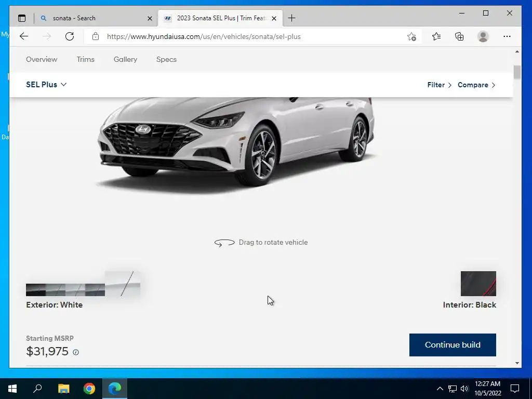This screenshot has height=399, width=532.
Task: Click the Microsoft Edge taskbar icon
Action: (115, 389)
